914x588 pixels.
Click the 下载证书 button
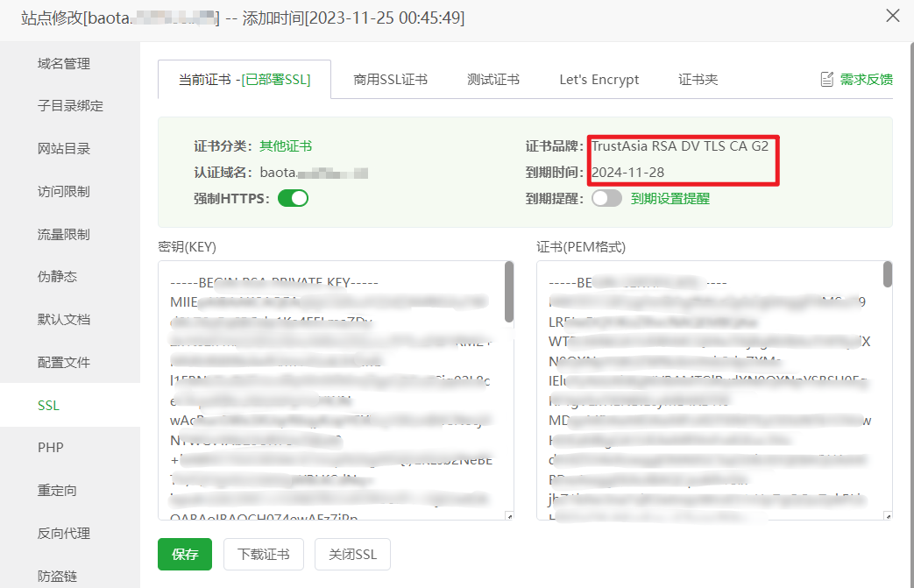click(264, 554)
